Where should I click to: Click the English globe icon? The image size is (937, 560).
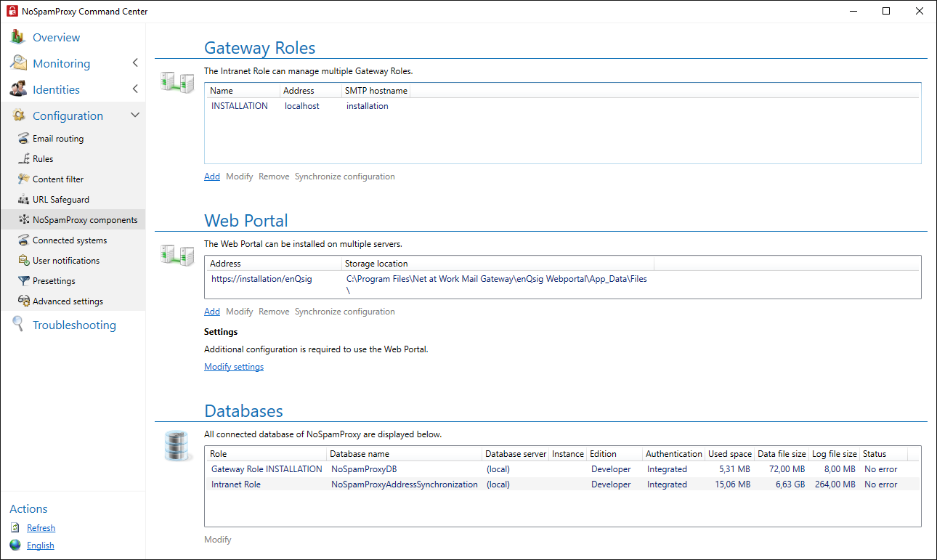[15, 545]
